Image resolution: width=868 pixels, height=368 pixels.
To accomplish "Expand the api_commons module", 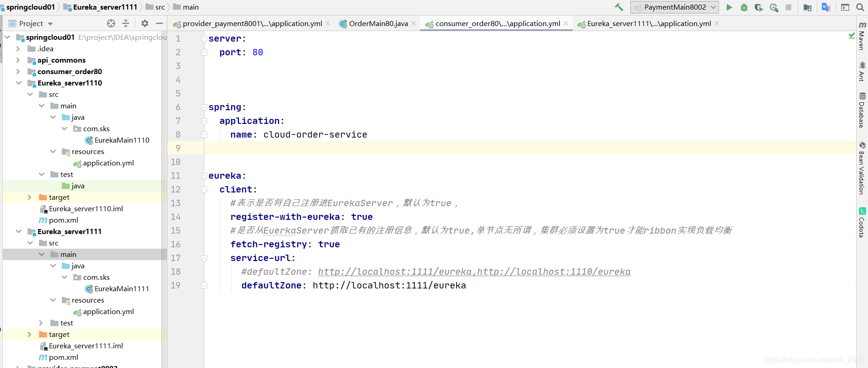I will click(x=18, y=60).
